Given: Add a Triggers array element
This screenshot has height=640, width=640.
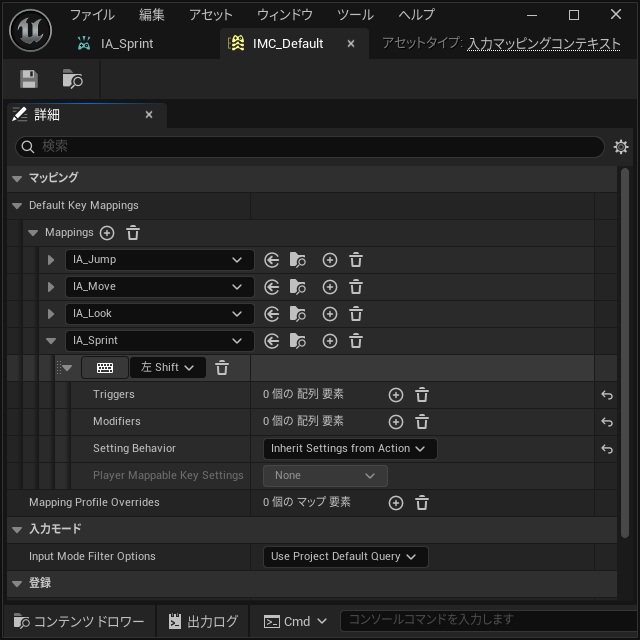Looking at the screenshot, I should tap(396, 395).
